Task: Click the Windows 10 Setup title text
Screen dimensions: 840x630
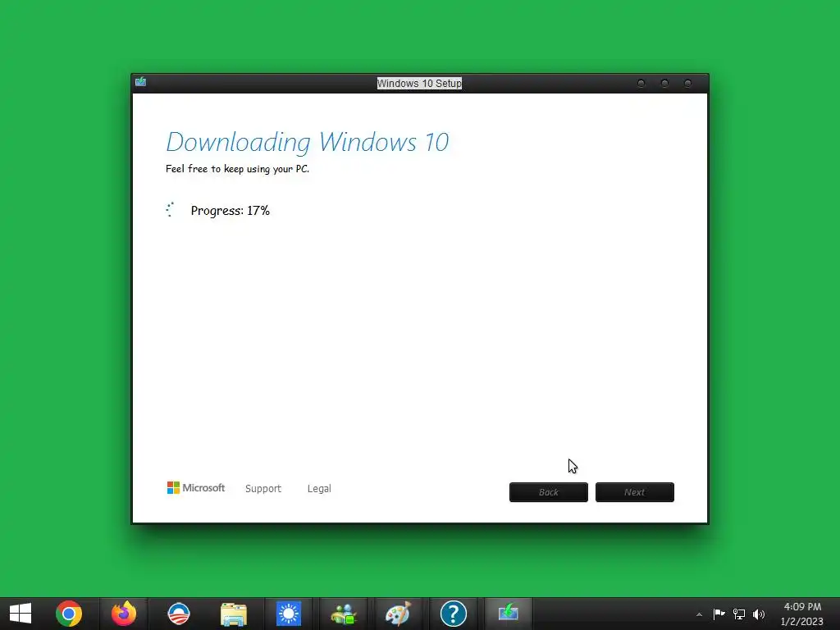Action: click(x=419, y=83)
